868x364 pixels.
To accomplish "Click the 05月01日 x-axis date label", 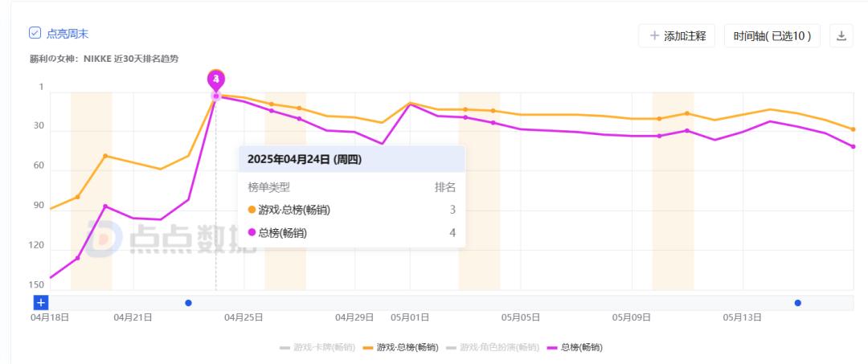I will click(x=410, y=317).
